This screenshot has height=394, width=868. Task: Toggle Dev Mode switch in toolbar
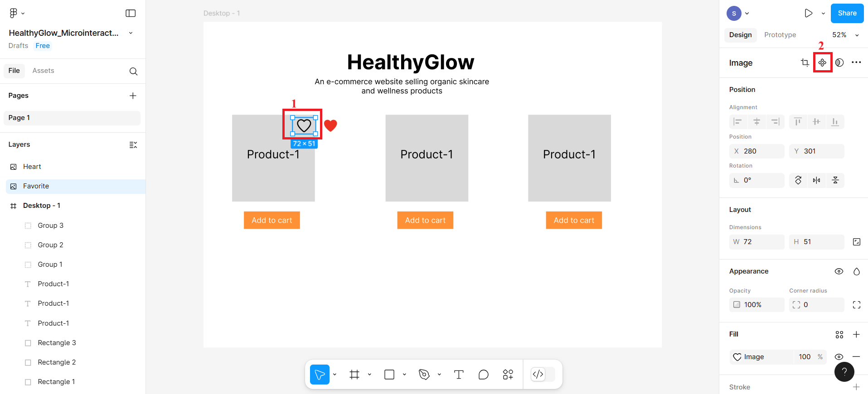543,375
